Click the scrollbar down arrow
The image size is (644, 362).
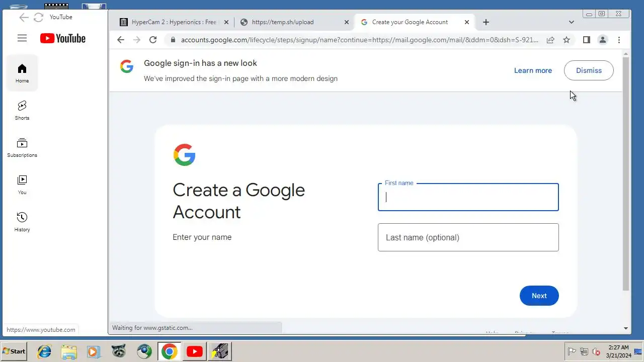[x=626, y=328]
